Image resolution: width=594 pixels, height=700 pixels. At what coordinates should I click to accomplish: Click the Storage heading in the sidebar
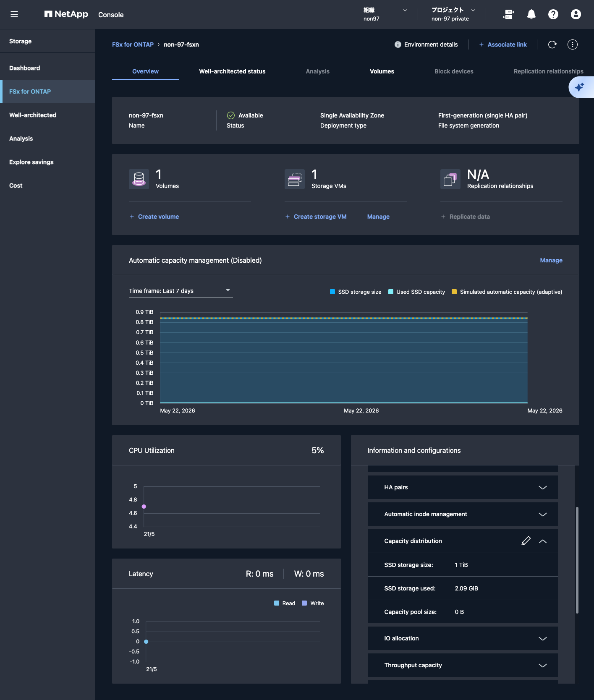click(21, 41)
